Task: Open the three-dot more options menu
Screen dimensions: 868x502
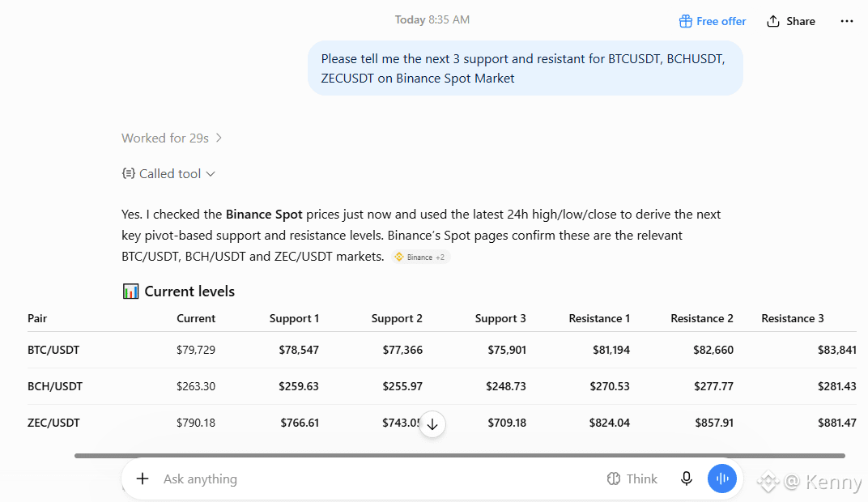Action: (846, 21)
